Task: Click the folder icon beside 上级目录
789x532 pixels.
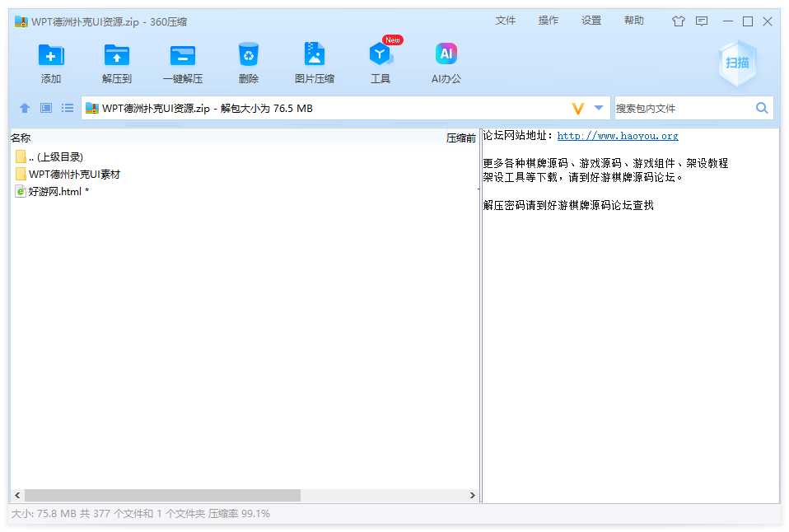Action: [21, 156]
